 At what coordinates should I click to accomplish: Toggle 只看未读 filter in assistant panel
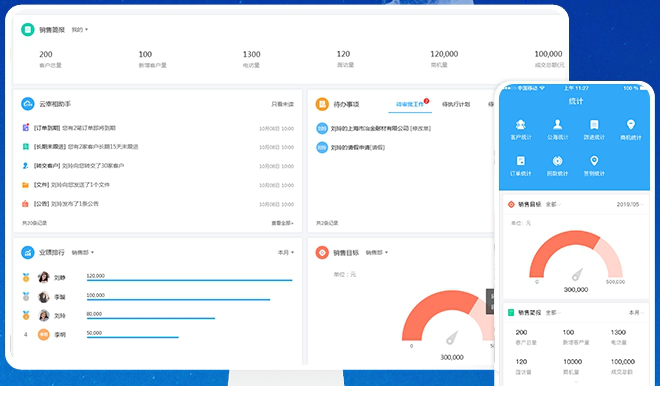pyautogui.click(x=282, y=104)
